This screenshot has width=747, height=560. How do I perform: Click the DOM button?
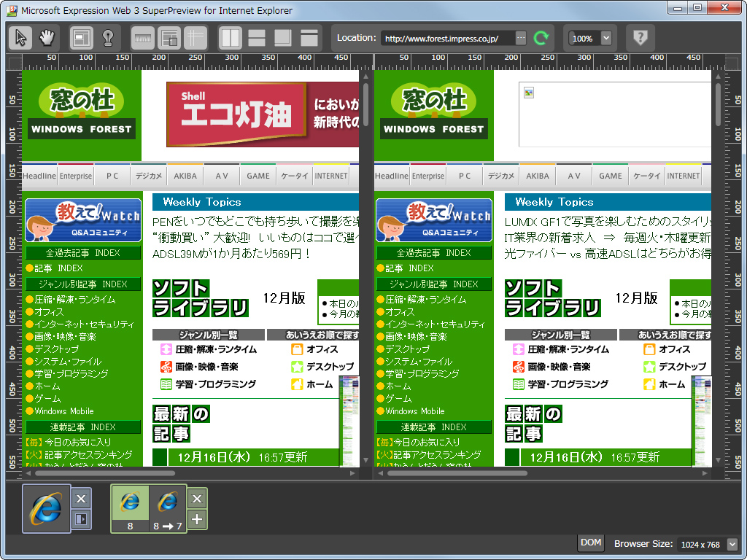(590, 542)
